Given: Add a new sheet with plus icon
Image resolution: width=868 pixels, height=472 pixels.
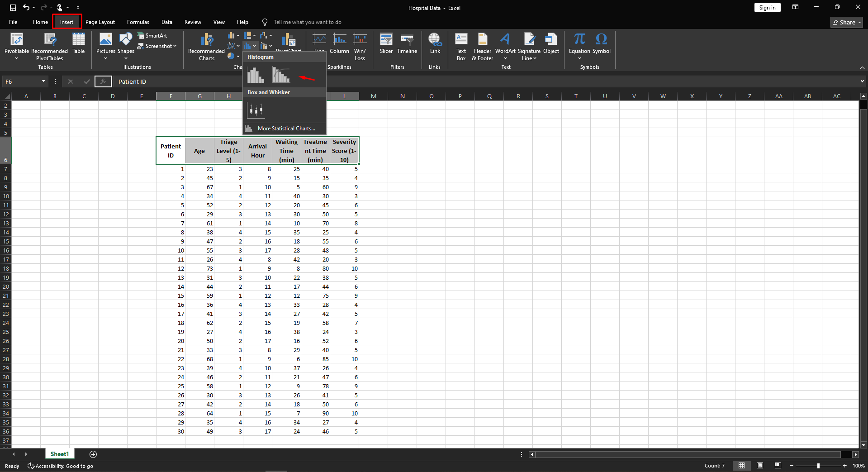Looking at the screenshot, I should coord(93,454).
